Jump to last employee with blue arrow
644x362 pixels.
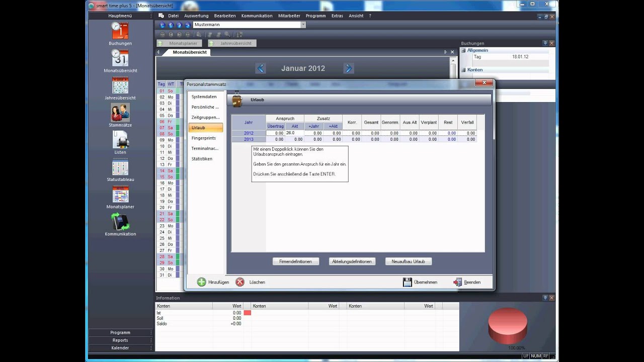pos(188,25)
